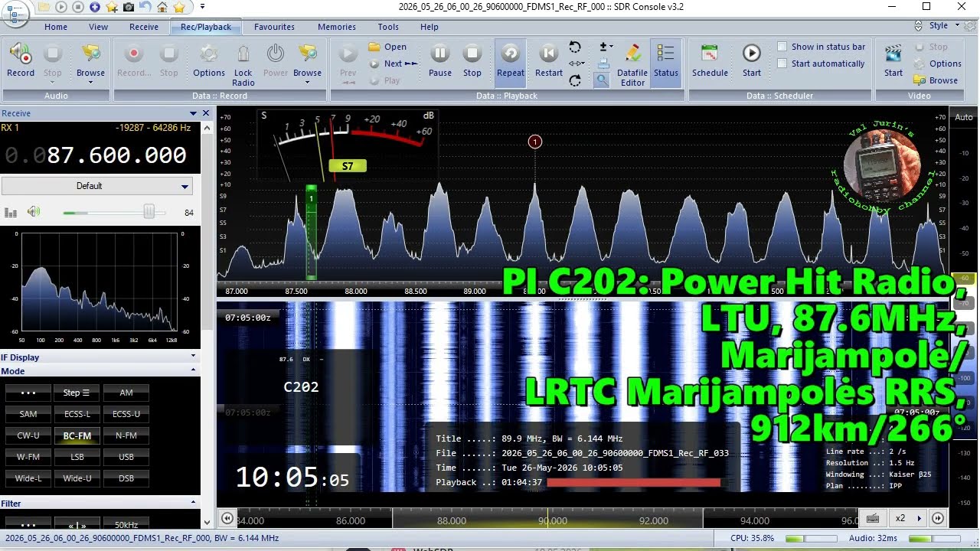The image size is (980, 551).
Task: Select USB mode
Action: (126, 457)
